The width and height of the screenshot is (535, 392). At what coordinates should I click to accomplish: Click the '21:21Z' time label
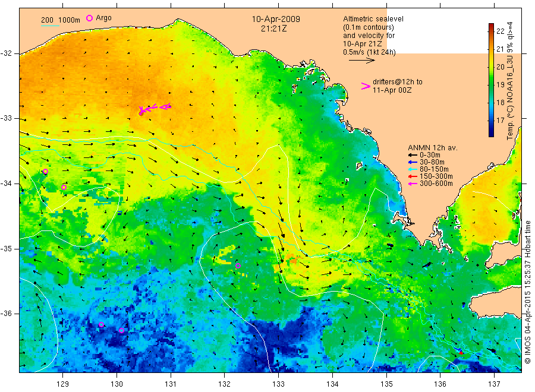tap(273, 29)
